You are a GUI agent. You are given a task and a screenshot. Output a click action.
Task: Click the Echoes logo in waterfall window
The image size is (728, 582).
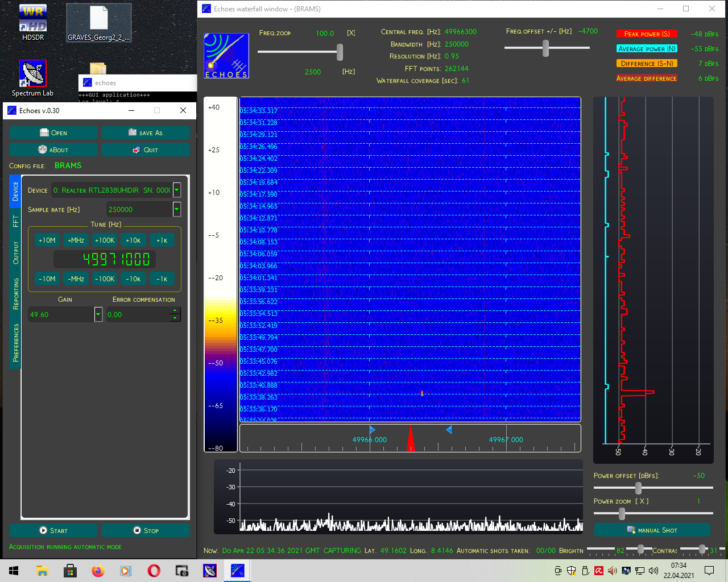pos(226,56)
